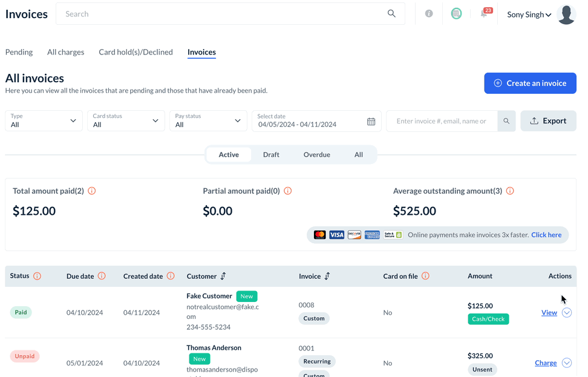
Task: Open the info icon in the header
Action: (429, 13)
